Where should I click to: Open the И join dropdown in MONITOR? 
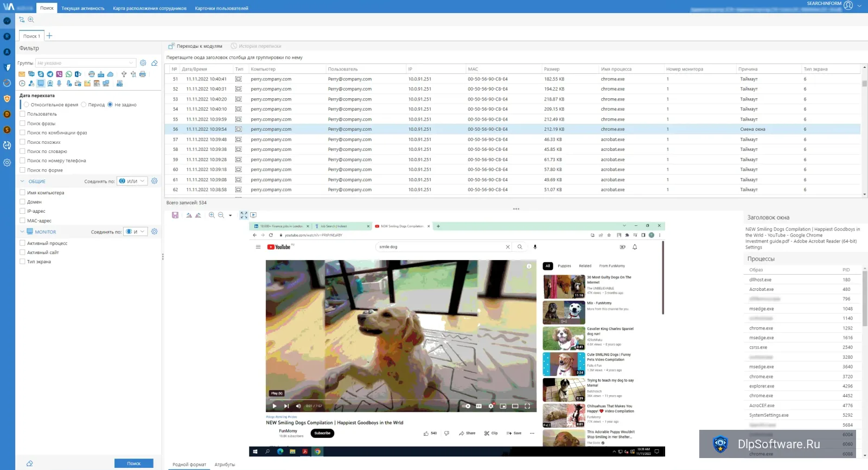pyautogui.click(x=136, y=232)
